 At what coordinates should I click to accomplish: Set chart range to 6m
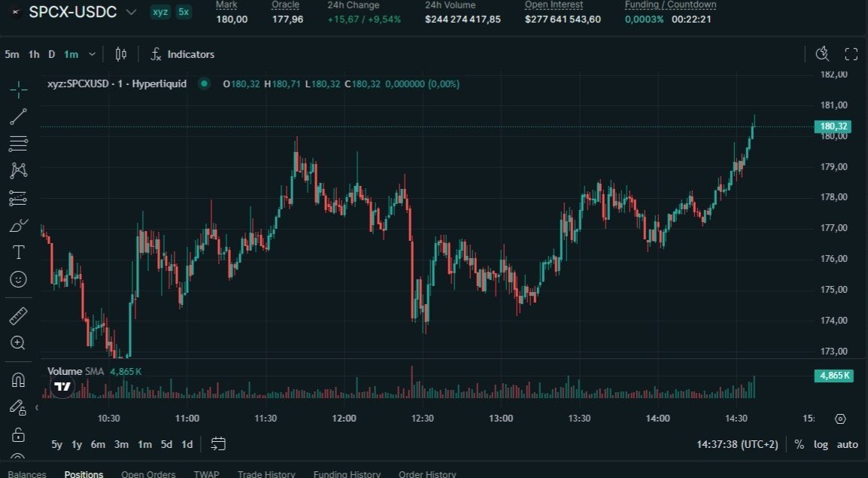(x=98, y=444)
